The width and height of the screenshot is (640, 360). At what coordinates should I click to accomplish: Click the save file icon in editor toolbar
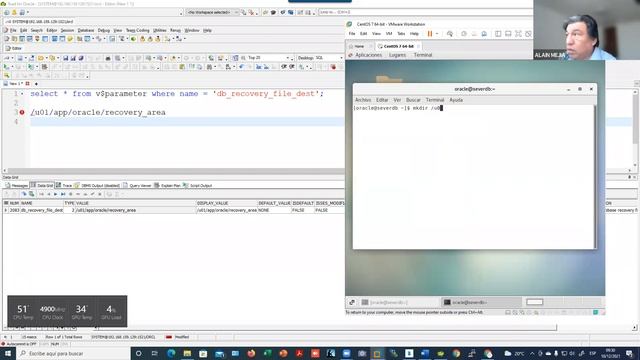65,58
